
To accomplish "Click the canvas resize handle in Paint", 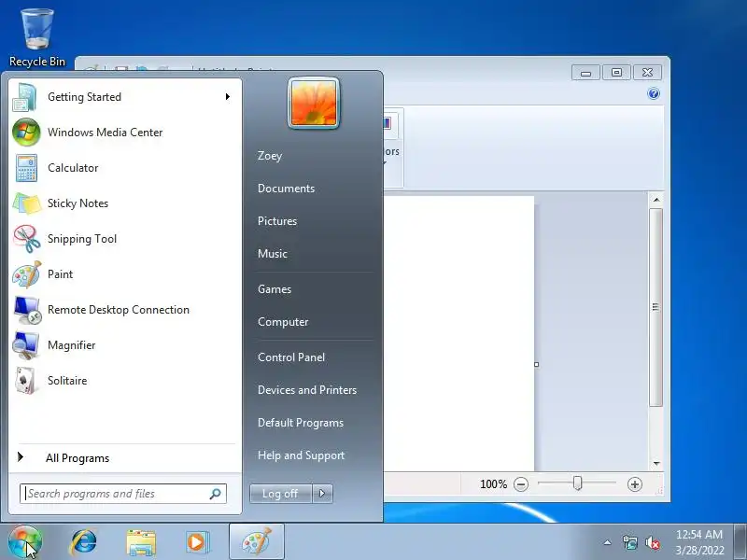I will pos(536,364).
